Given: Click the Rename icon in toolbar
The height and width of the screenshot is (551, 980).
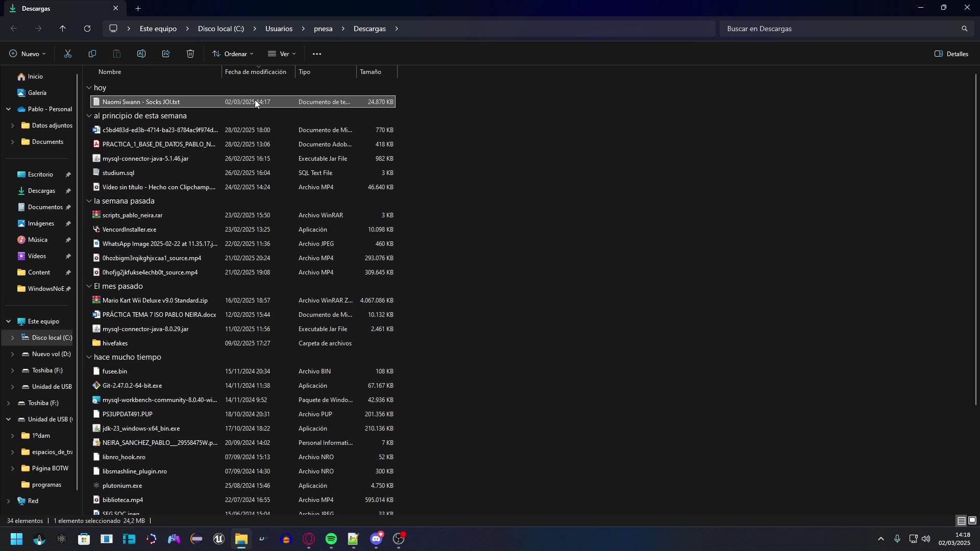Looking at the screenshot, I should click(141, 54).
